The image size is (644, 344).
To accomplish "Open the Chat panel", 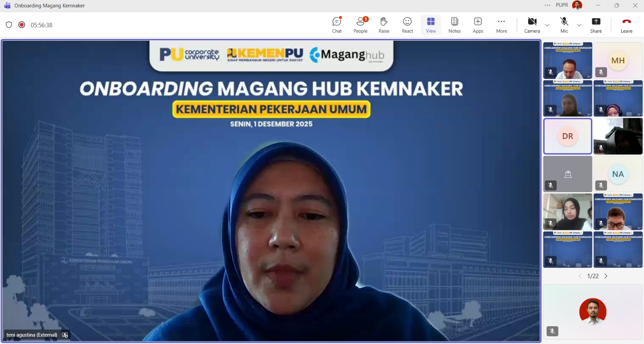I will [337, 25].
